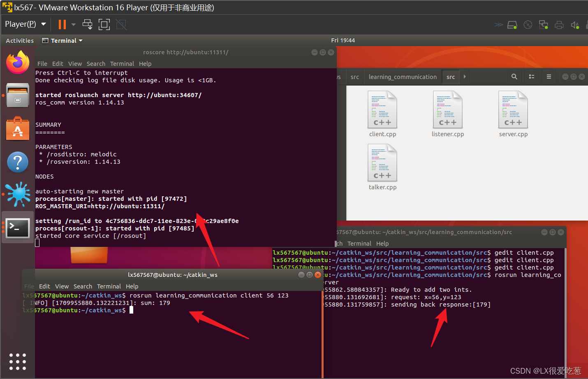
Task: Select the talker.cpp file icon
Action: 382,163
